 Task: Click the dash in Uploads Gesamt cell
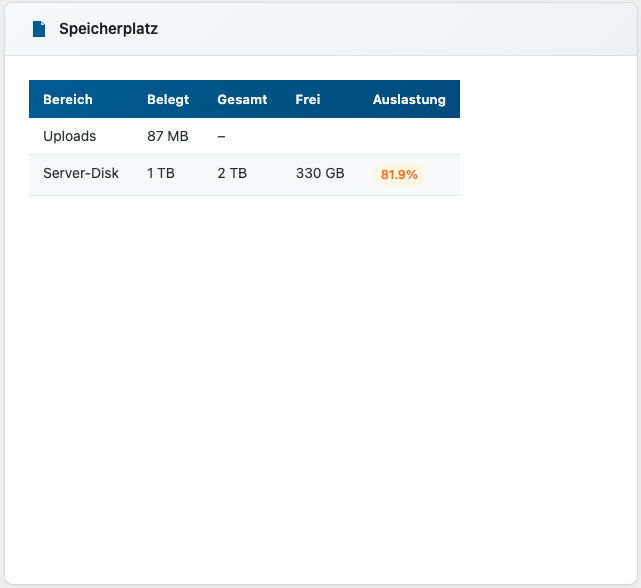(221, 136)
